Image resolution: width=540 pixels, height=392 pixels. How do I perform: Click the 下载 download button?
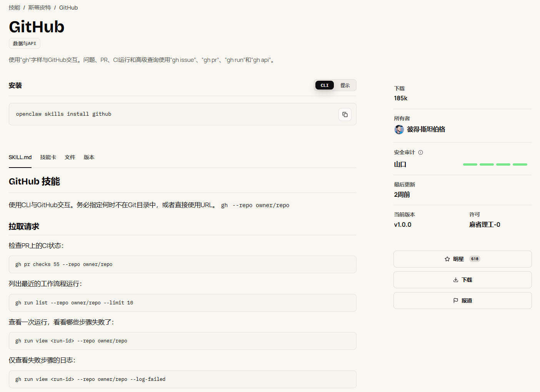tap(462, 280)
